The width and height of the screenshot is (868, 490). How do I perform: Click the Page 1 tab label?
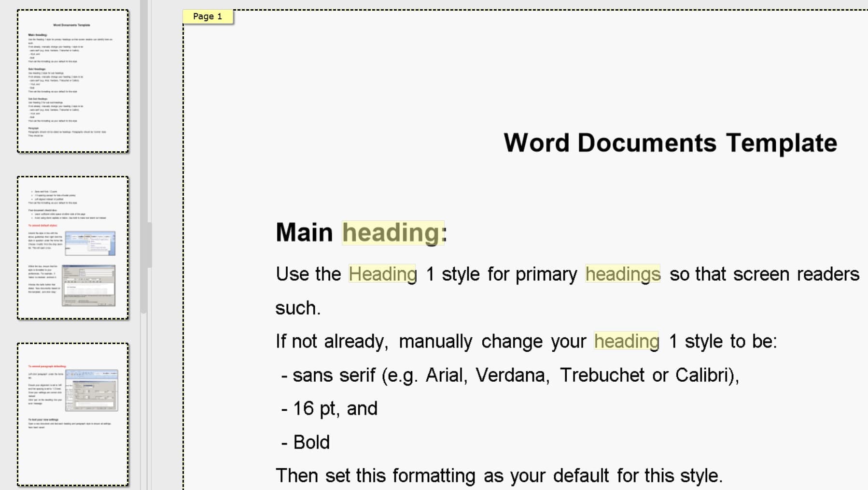click(x=207, y=16)
